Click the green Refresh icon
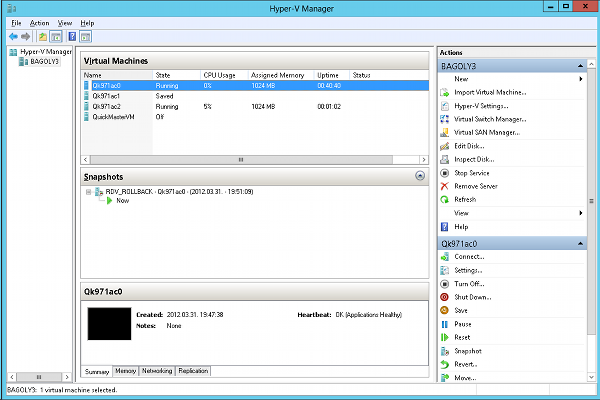The width and height of the screenshot is (600, 400). click(445, 199)
